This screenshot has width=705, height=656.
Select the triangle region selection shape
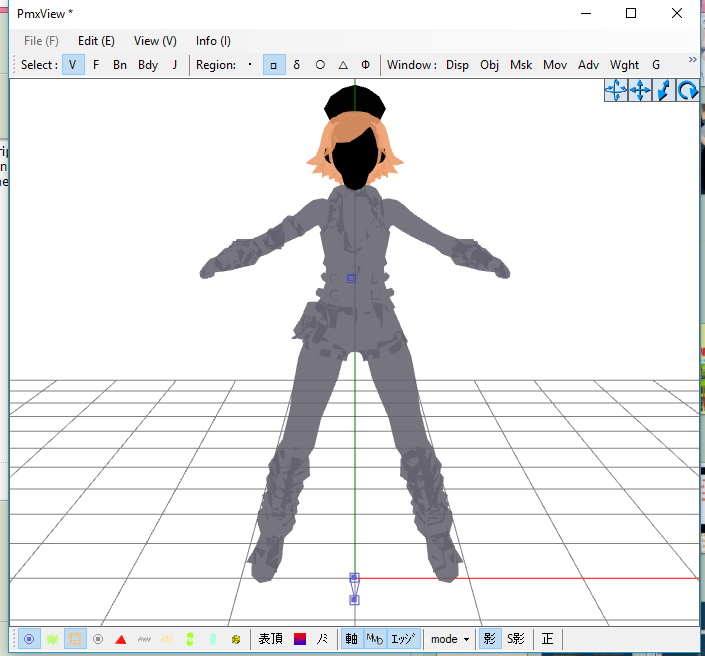point(343,65)
